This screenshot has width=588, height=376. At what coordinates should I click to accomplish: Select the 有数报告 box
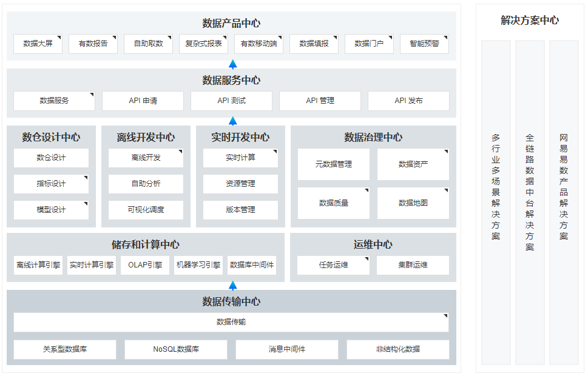click(93, 44)
